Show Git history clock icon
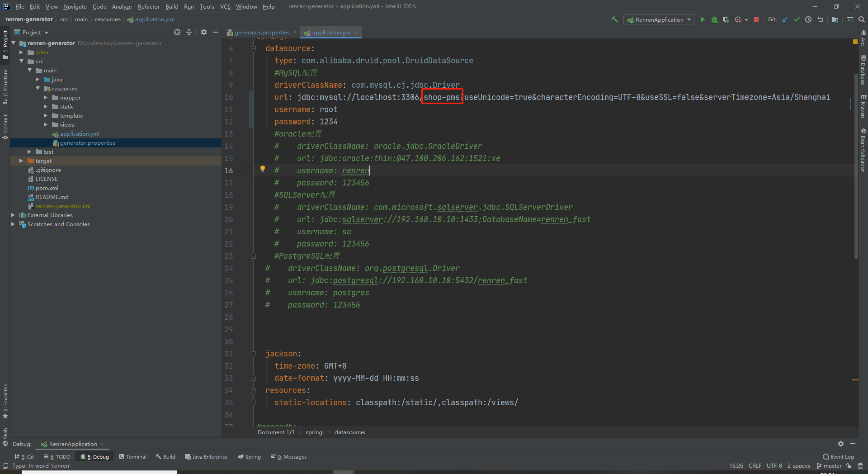The height and width of the screenshot is (474, 868). click(x=808, y=19)
